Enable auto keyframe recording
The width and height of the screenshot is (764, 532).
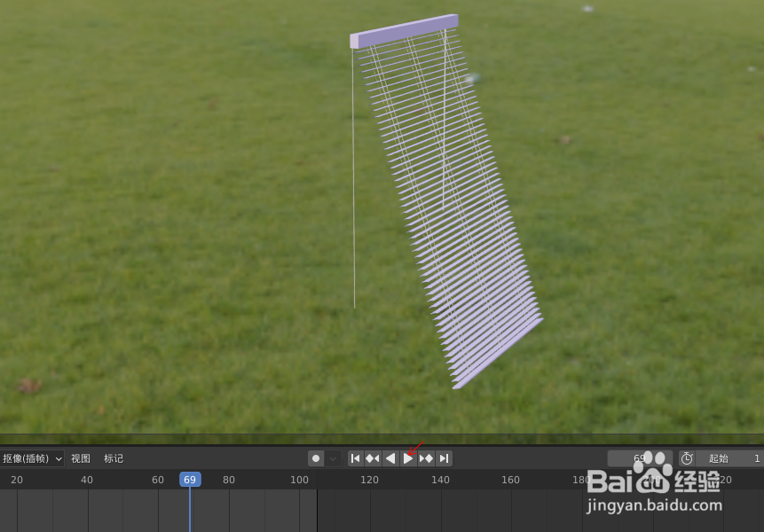click(316, 458)
